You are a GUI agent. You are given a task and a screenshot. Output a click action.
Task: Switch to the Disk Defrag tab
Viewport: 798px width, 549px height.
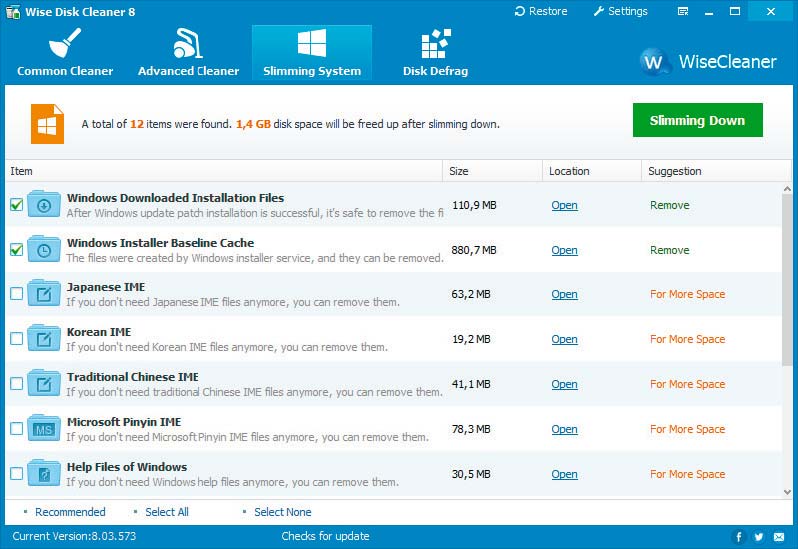point(436,52)
